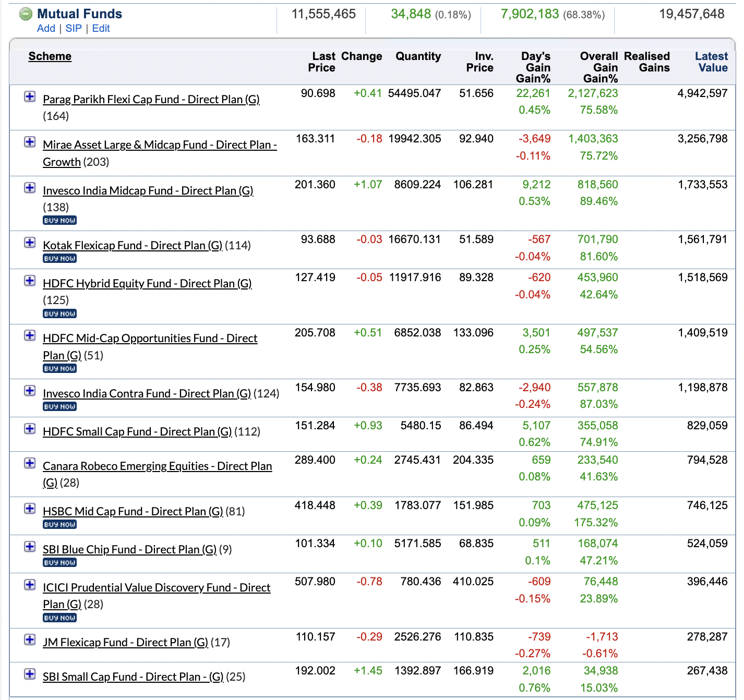Image resolution: width=744 pixels, height=700 pixels.
Task: Expand Mirae Asset Large & Midcap Fund row
Action: click(x=30, y=142)
